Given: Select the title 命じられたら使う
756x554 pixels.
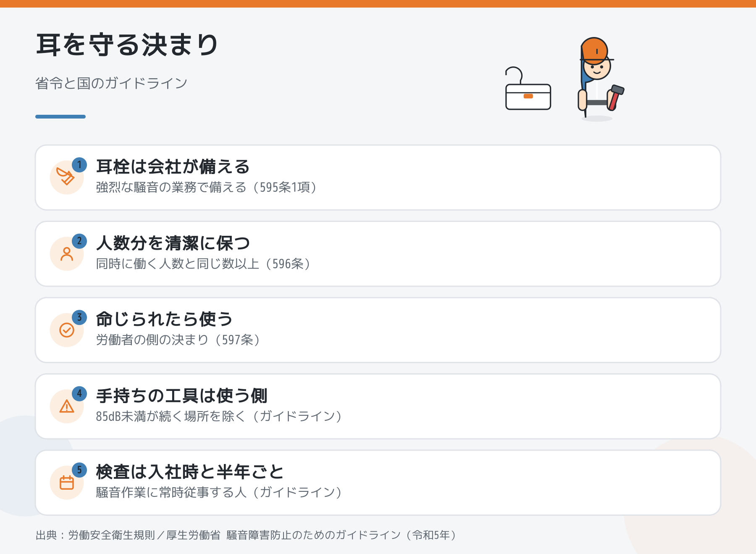Looking at the screenshot, I should (x=164, y=319).
